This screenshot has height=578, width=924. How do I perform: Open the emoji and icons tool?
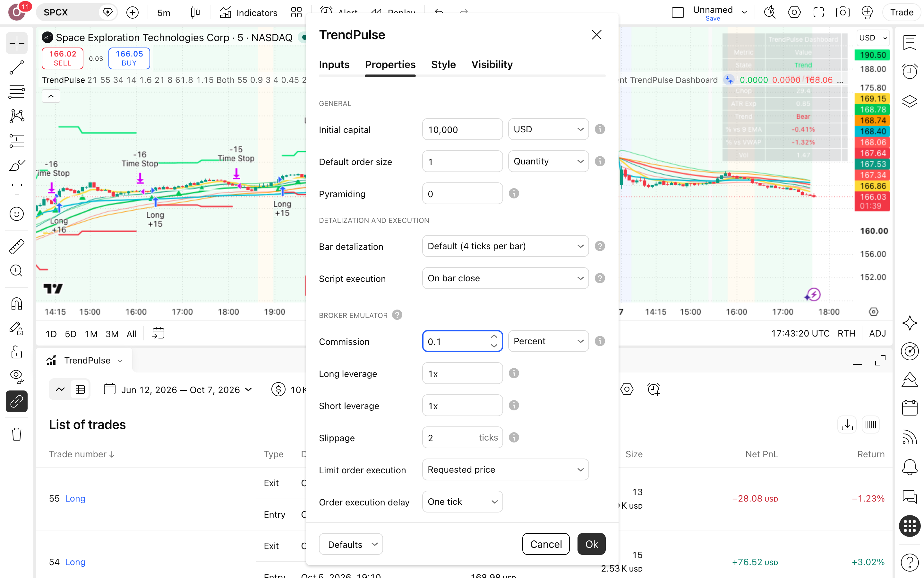point(16,214)
